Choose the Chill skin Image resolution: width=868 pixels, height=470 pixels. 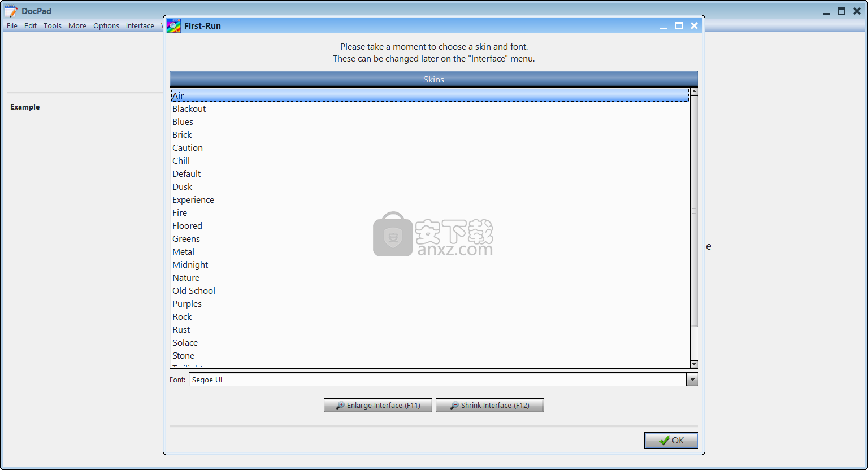(429, 160)
